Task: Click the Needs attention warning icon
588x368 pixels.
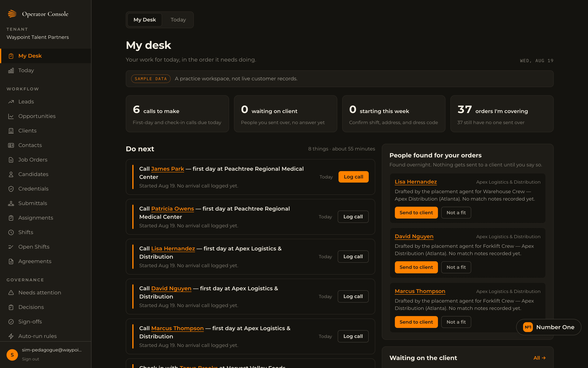Action: [x=11, y=293]
